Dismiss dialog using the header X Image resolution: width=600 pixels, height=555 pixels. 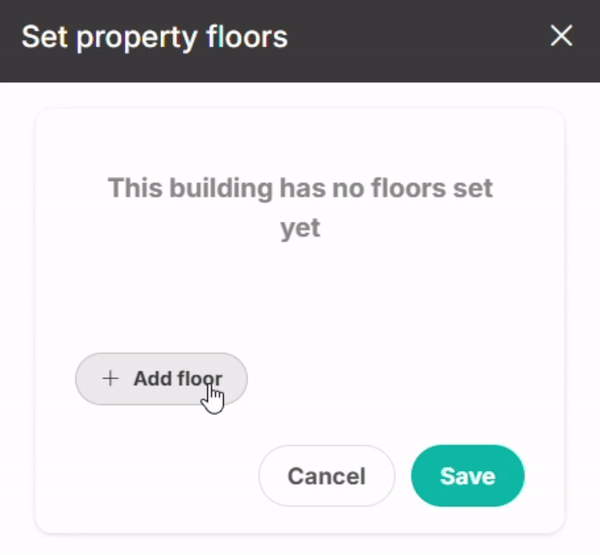[x=561, y=36]
